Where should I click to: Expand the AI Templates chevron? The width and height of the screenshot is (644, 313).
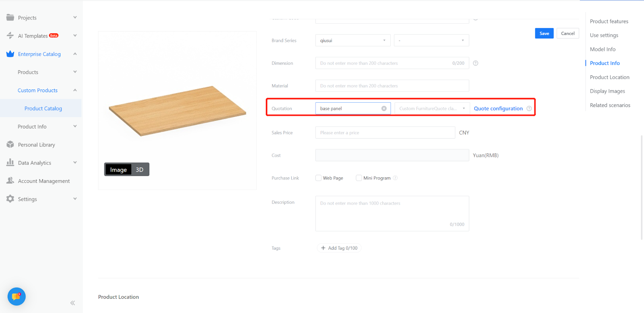pos(75,35)
